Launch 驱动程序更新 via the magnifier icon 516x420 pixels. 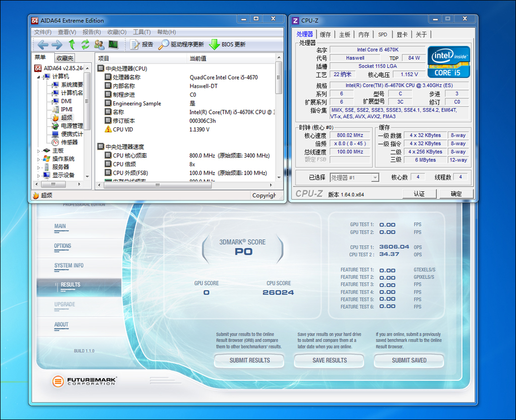point(163,45)
